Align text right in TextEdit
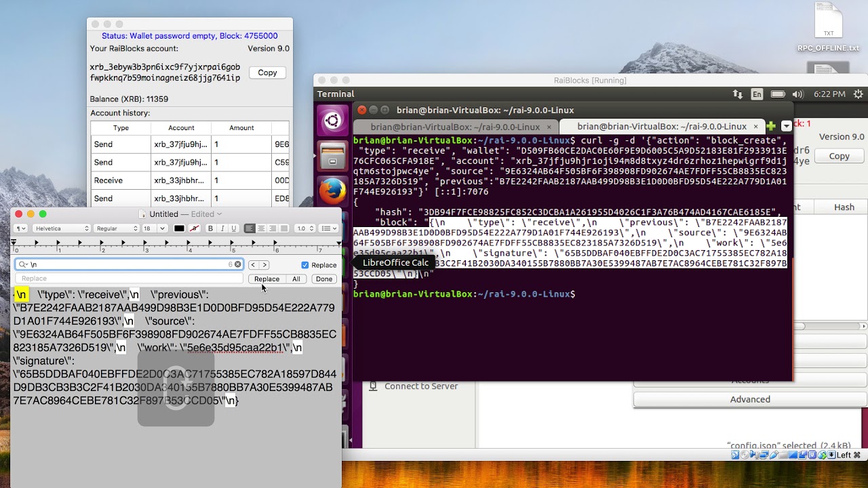Screen dimensions: 868x488 (x=273, y=228)
